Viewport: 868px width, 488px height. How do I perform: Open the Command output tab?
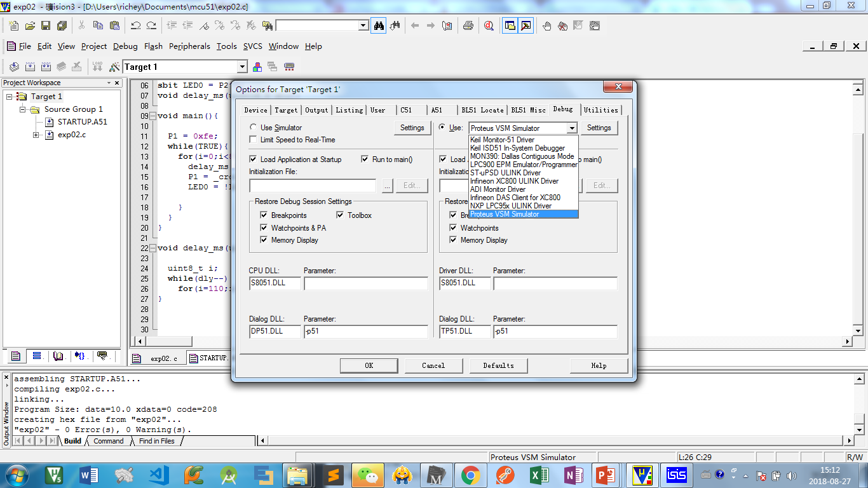tap(108, 441)
